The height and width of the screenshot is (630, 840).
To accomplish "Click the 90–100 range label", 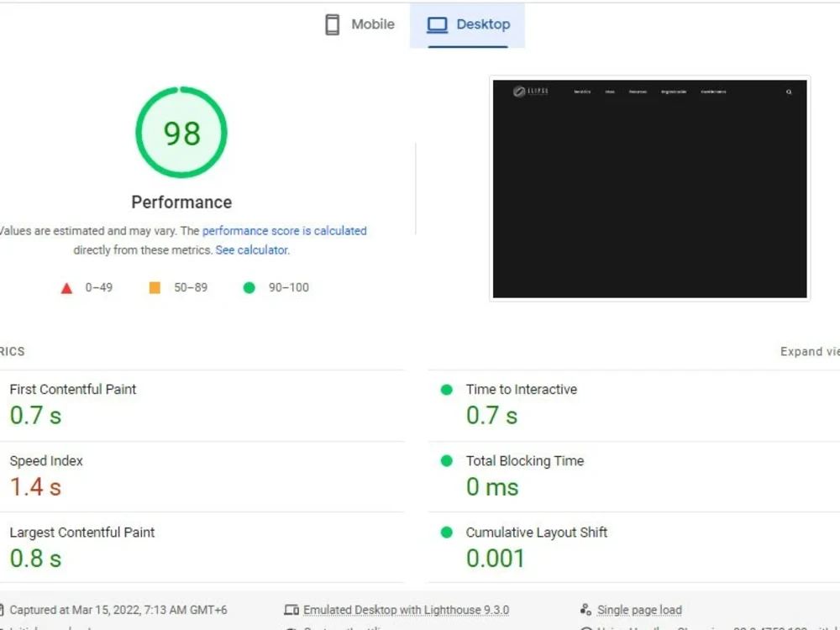I will [289, 287].
